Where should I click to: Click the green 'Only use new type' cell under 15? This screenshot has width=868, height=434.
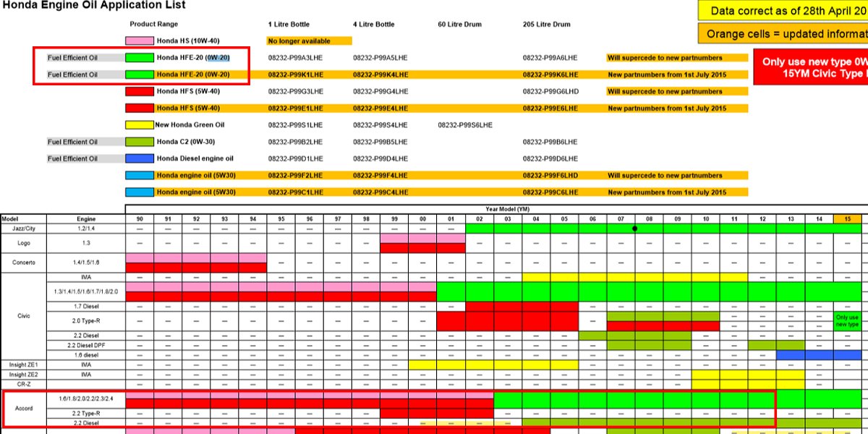pos(847,321)
